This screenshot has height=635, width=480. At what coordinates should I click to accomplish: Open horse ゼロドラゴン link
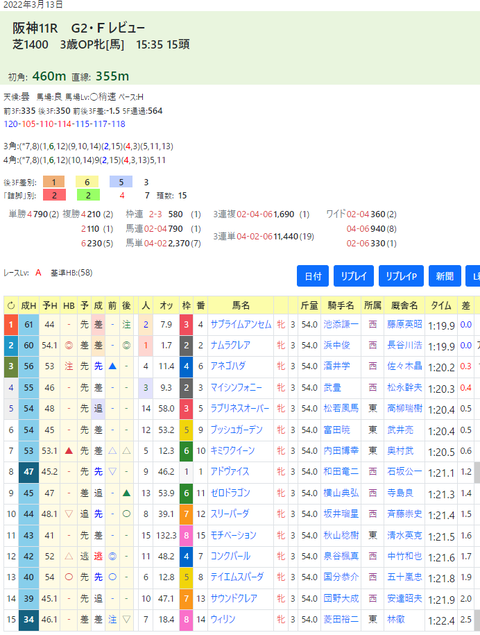pyautogui.click(x=230, y=493)
